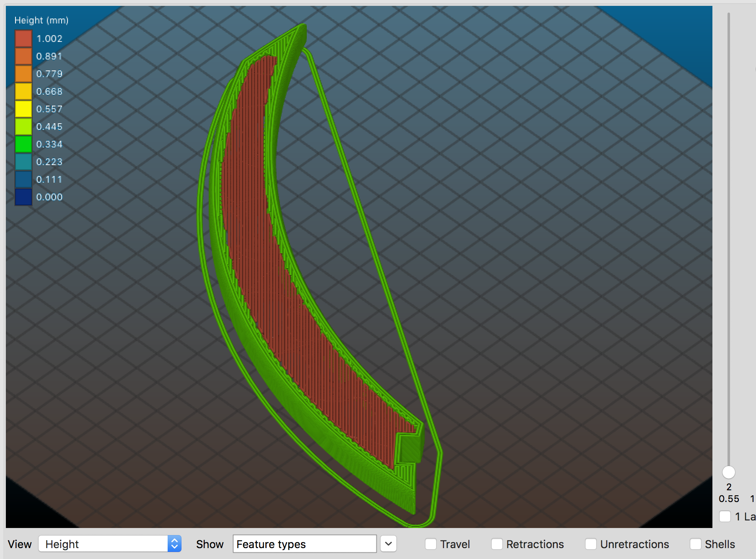The height and width of the screenshot is (559, 756).
Task: Tick the one-layer checkbox under the slider
Action: (x=725, y=516)
